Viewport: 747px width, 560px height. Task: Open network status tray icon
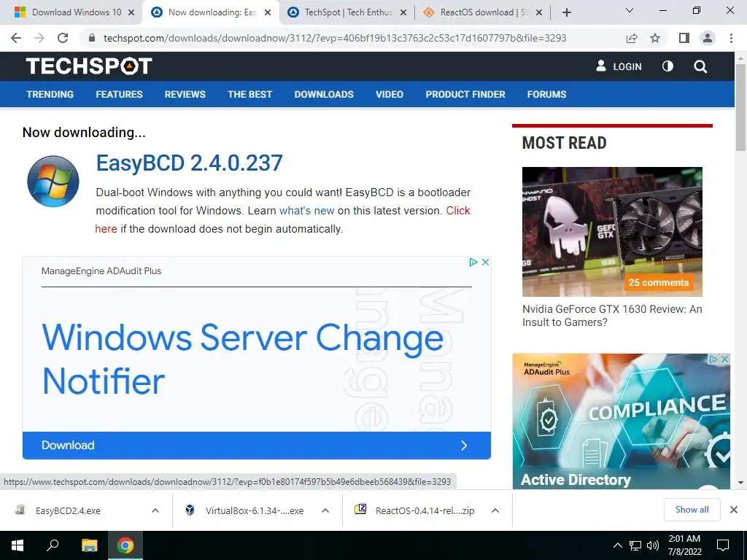point(635,545)
